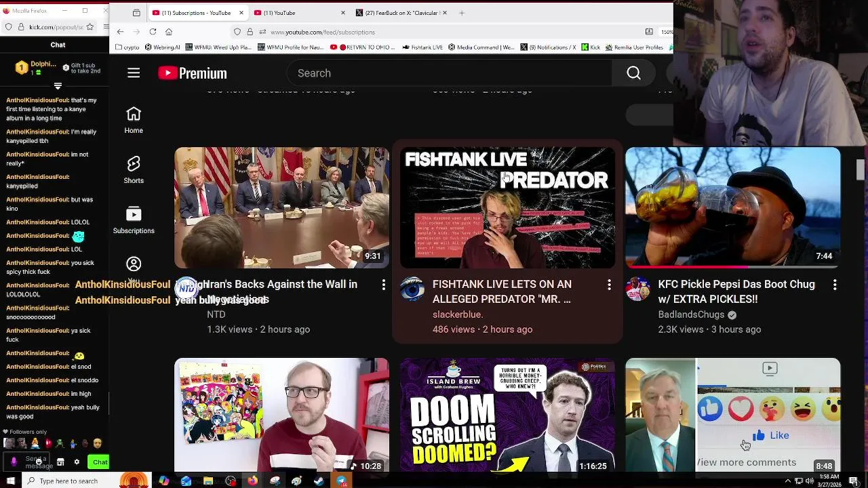Open the crypto bookmarks folder
This screenshot has height=488, width=868.
(127, 47)
